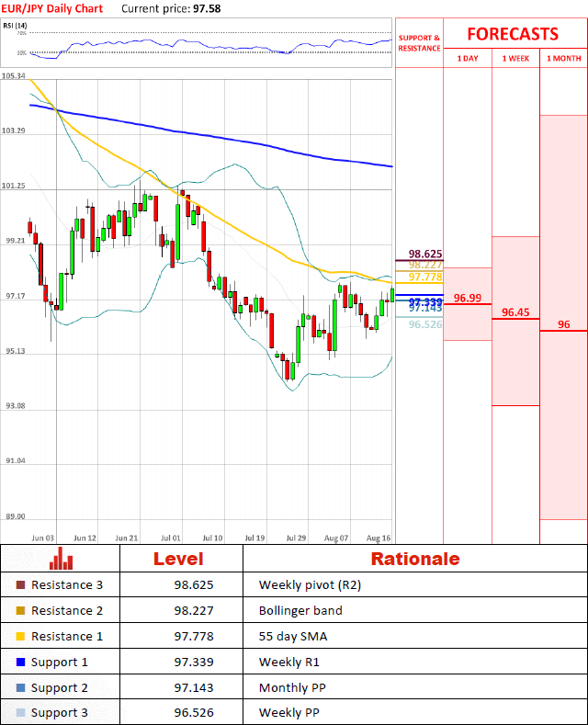Click the Support 2 steel blue swatch
Viewport: 588px width, 725px height.
click(20, 687)
